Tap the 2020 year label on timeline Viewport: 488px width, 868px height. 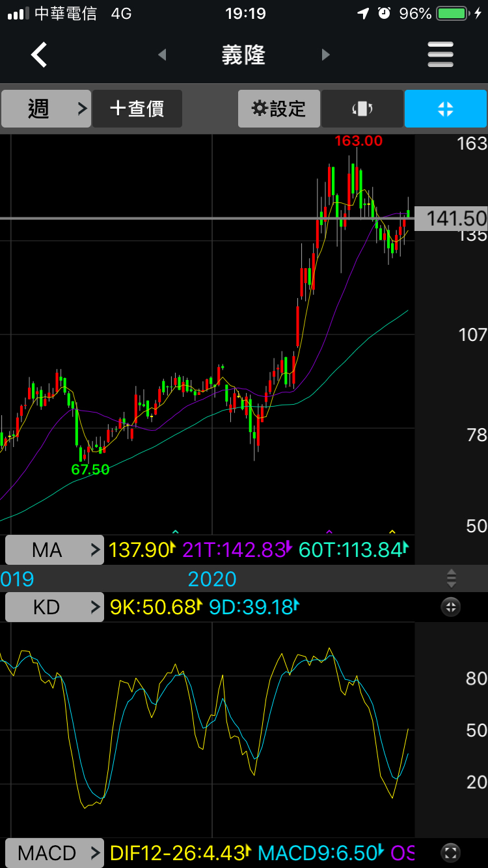212,579
